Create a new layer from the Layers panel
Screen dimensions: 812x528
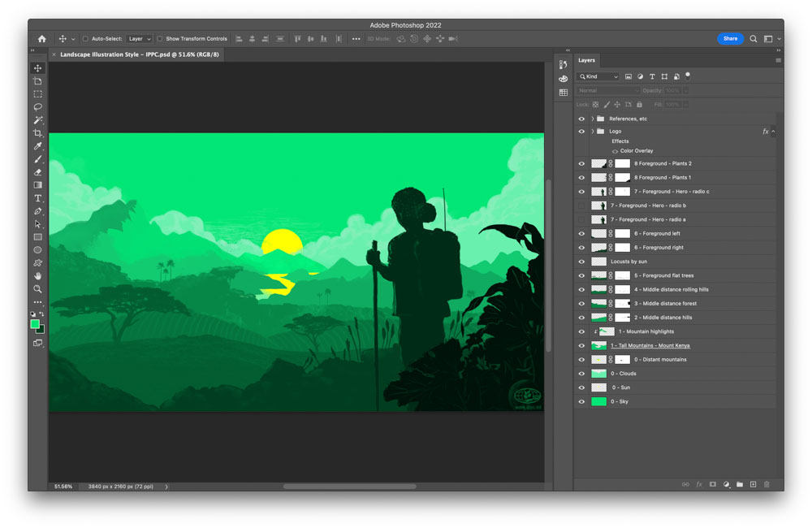point(753,484)
